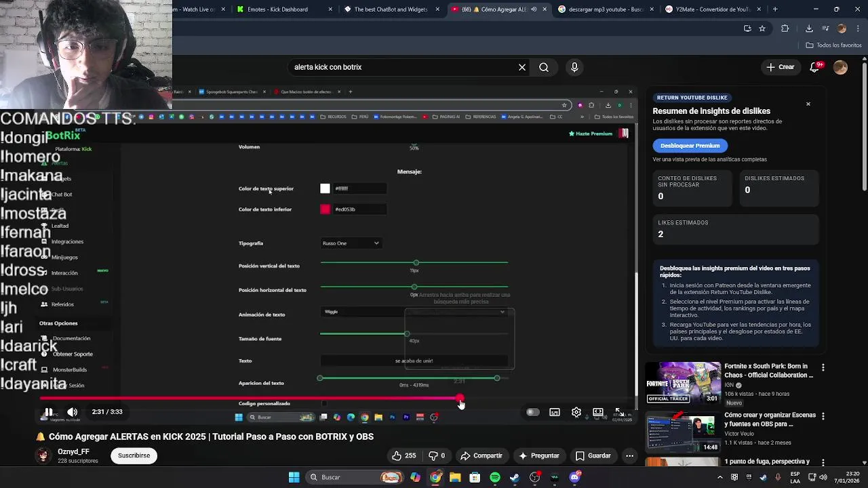Dislike the video
The width and height of the screenshot is (868, 488).
coord(436,455)
